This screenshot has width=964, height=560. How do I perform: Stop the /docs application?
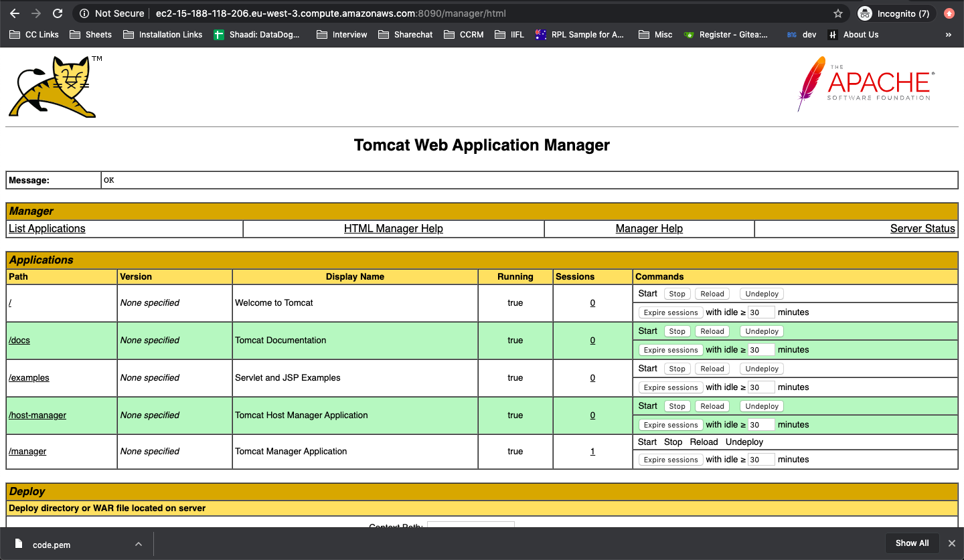[677, 331]
